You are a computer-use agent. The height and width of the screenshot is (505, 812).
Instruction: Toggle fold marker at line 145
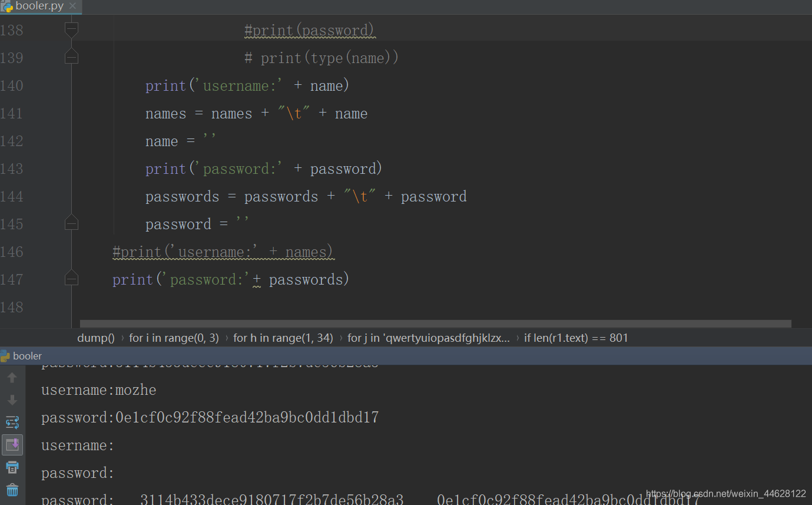tap(71, 223)
